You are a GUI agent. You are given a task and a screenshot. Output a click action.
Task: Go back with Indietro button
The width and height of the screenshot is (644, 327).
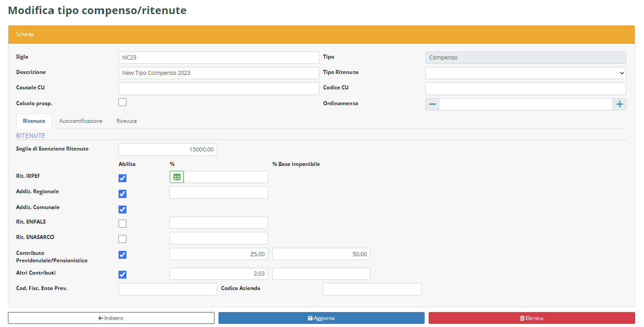pyautogui.click(x=111, y=318)
